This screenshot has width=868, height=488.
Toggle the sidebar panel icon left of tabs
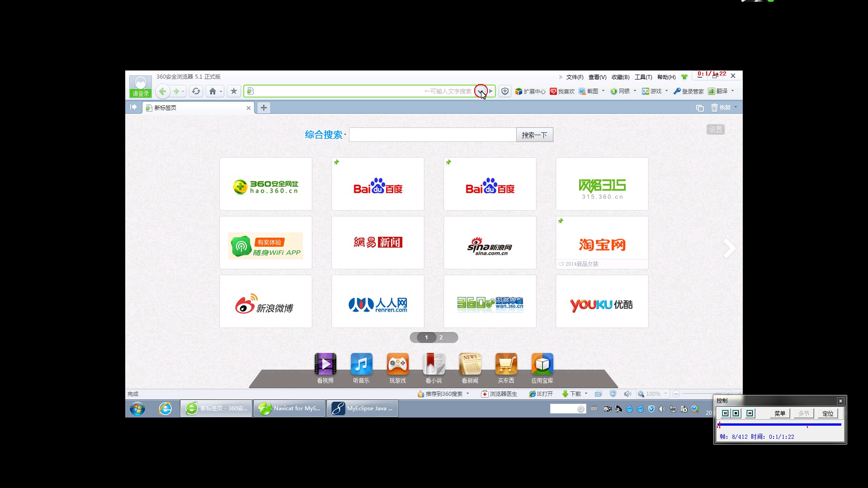[x=133, y=107]
